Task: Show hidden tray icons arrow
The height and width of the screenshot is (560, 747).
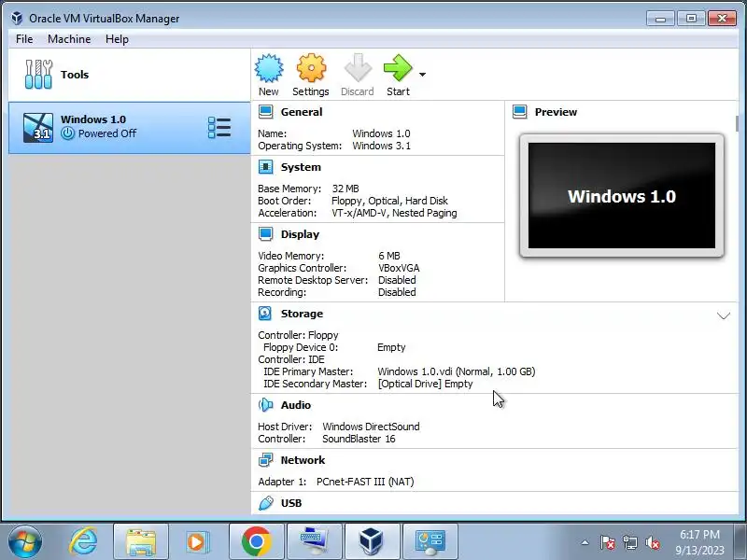Action: 585,542
